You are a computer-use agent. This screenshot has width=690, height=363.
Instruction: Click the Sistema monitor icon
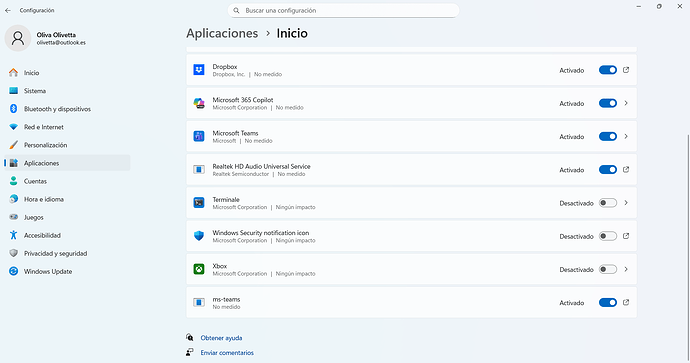click(14, 91)
